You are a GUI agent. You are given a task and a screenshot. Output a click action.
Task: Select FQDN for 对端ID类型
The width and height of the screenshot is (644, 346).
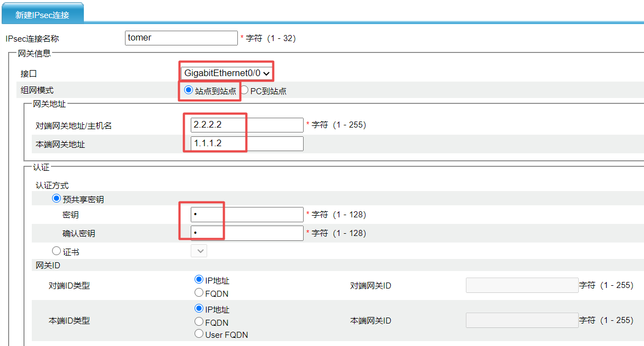tap(199, 293)
